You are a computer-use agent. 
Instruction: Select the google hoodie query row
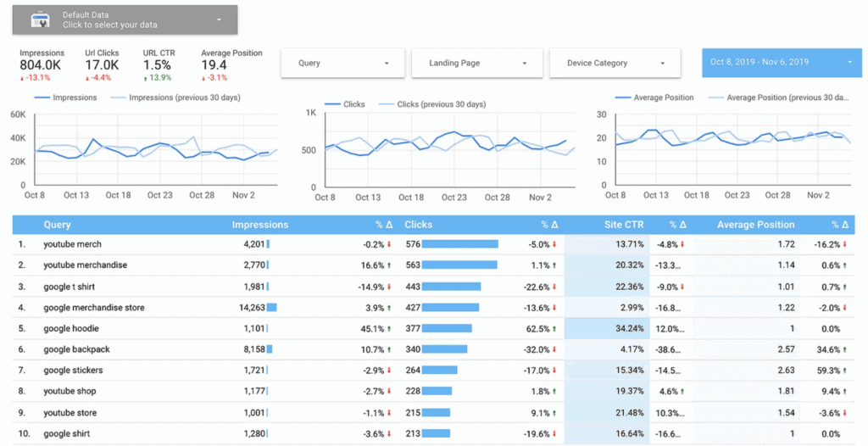pyautogui.click(x=433, y=328)
